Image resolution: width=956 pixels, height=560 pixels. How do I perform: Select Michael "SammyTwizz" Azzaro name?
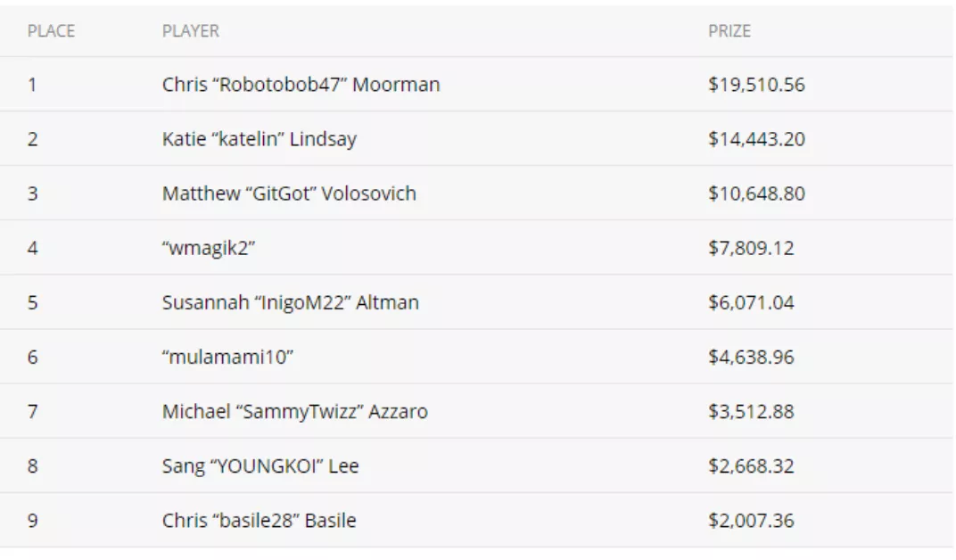click(294, 411)
